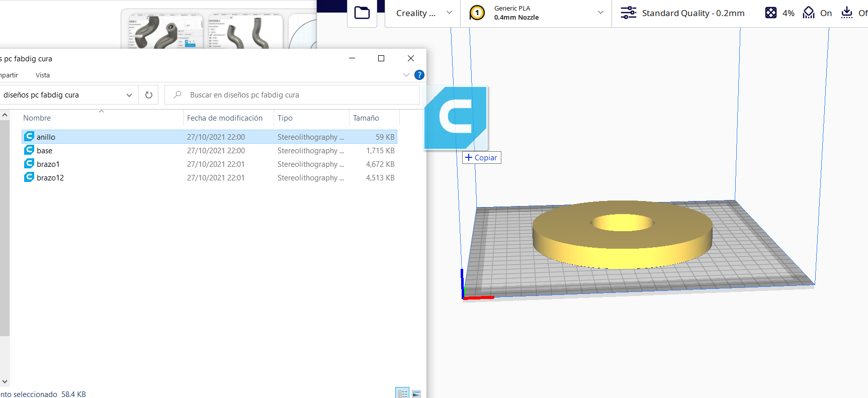
Task: Click the 59 KB size cell
Action: pos(385,137)
